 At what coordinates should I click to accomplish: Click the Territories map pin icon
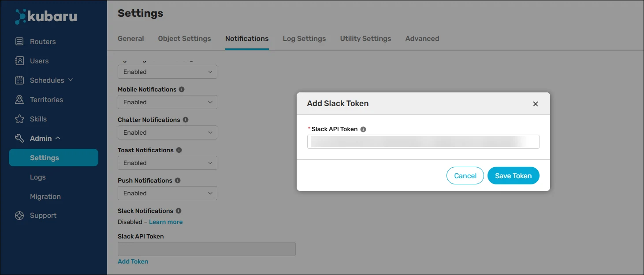19,99
